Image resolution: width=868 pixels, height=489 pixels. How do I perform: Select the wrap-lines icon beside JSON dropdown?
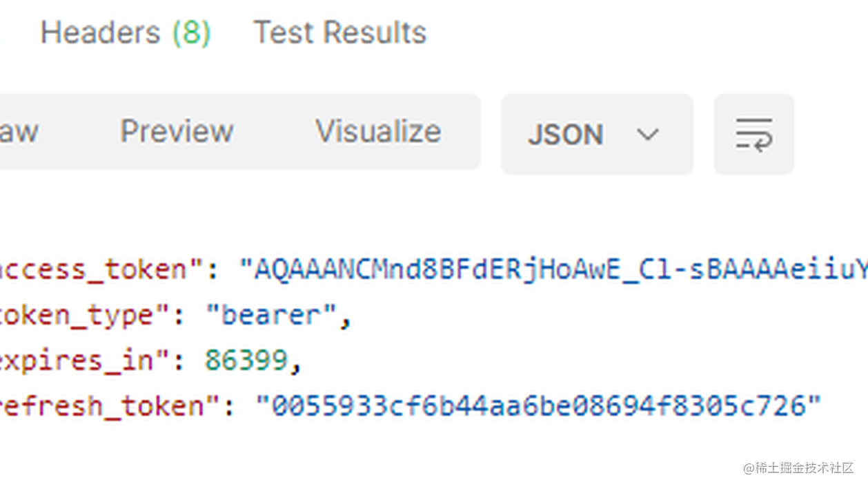coord(754,133)
